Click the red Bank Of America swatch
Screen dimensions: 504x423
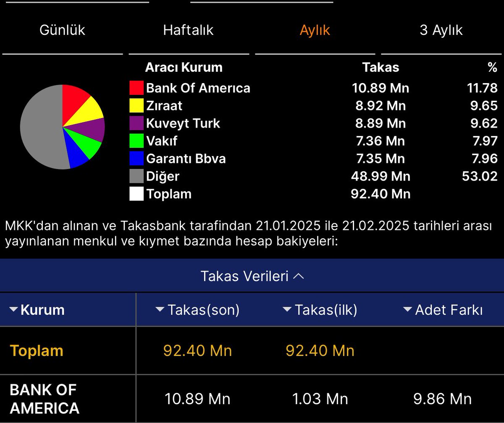click(136, 88)
